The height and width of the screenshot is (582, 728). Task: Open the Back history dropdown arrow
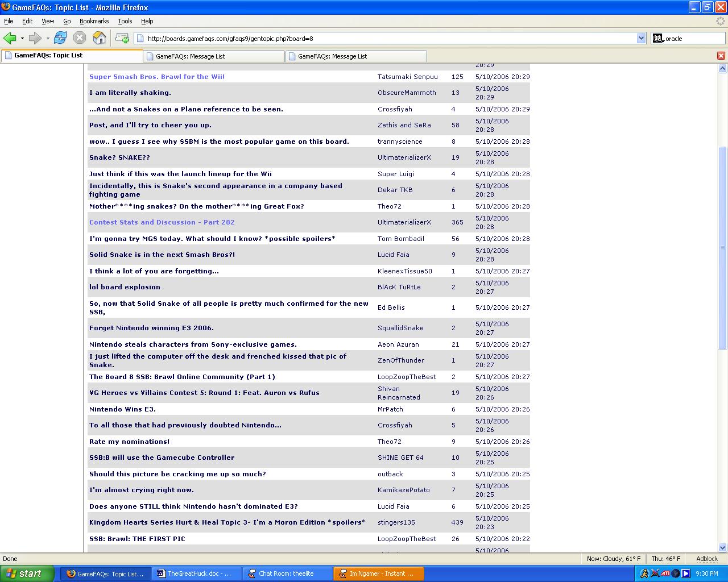click(22, 39)
